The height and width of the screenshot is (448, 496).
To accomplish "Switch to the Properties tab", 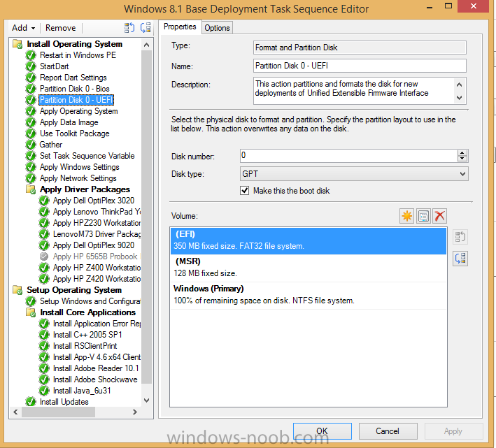I will tap(180, 27).
